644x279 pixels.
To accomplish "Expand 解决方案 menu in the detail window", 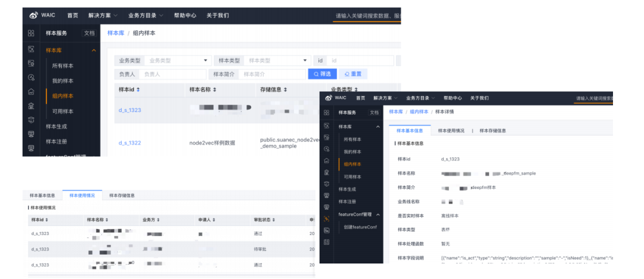I will pyautogui.click(x=386, y=98).
